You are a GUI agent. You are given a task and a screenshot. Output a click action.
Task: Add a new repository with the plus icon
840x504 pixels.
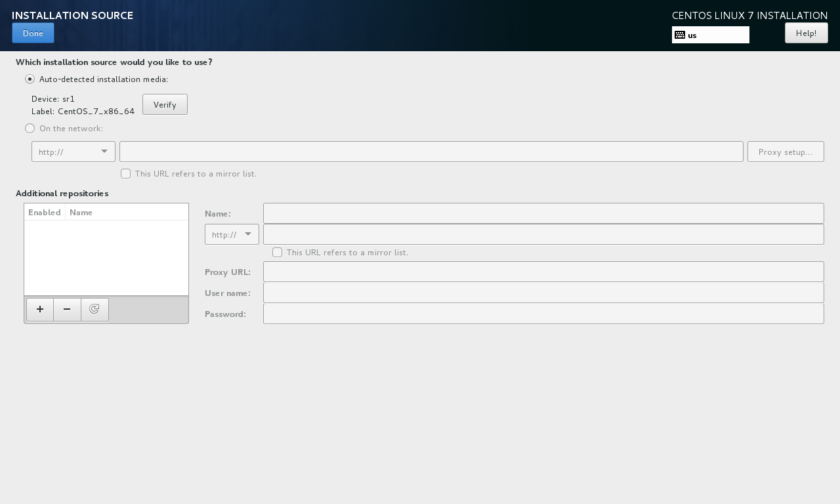40,309
